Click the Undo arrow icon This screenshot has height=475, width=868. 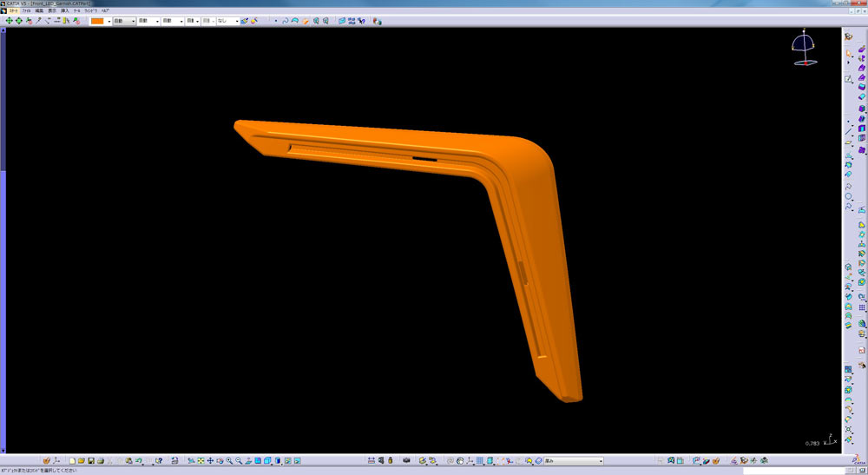coord(139,460)
